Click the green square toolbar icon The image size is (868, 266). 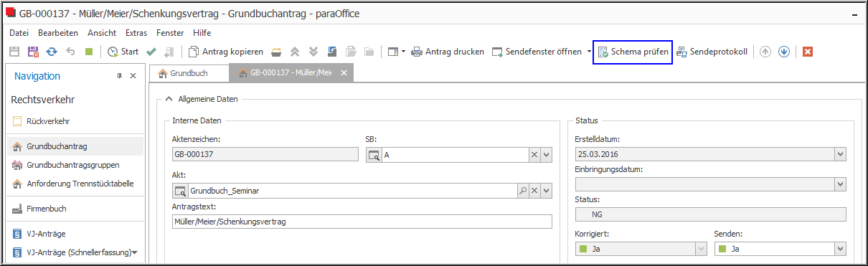click(x=89, y=52)
